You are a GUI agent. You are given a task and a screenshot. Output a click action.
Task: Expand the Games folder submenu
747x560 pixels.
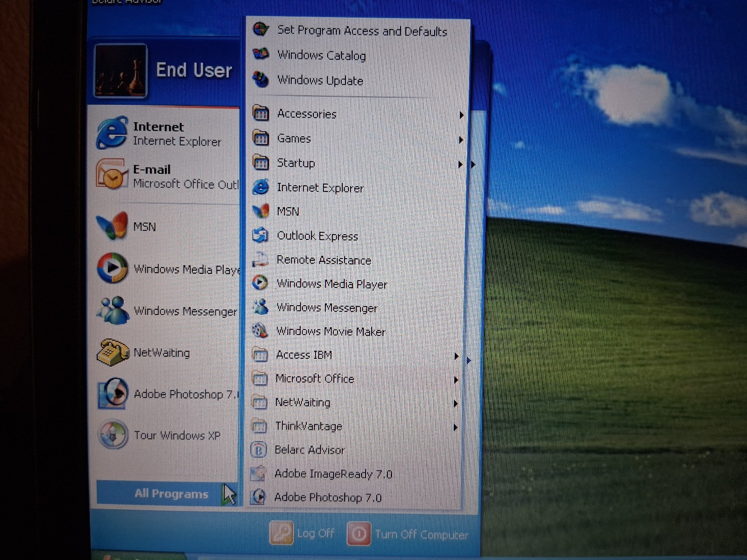(x=358, y=139)
